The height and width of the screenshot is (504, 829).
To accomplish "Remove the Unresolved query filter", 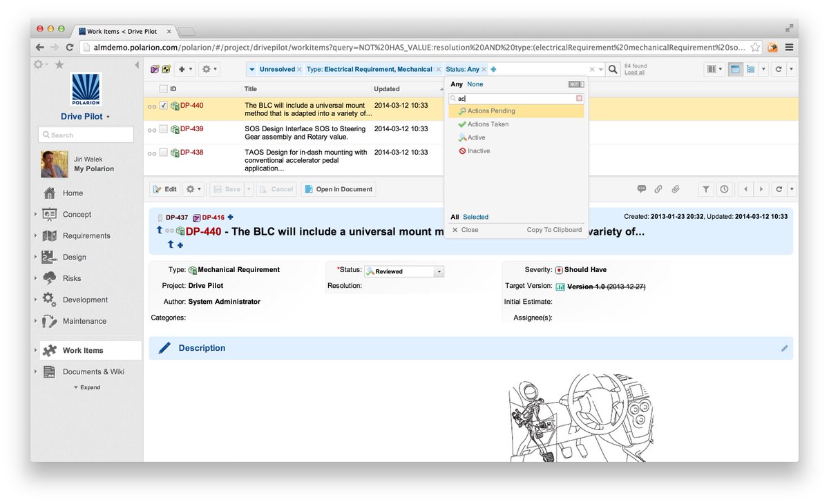I will pos(299,70).
